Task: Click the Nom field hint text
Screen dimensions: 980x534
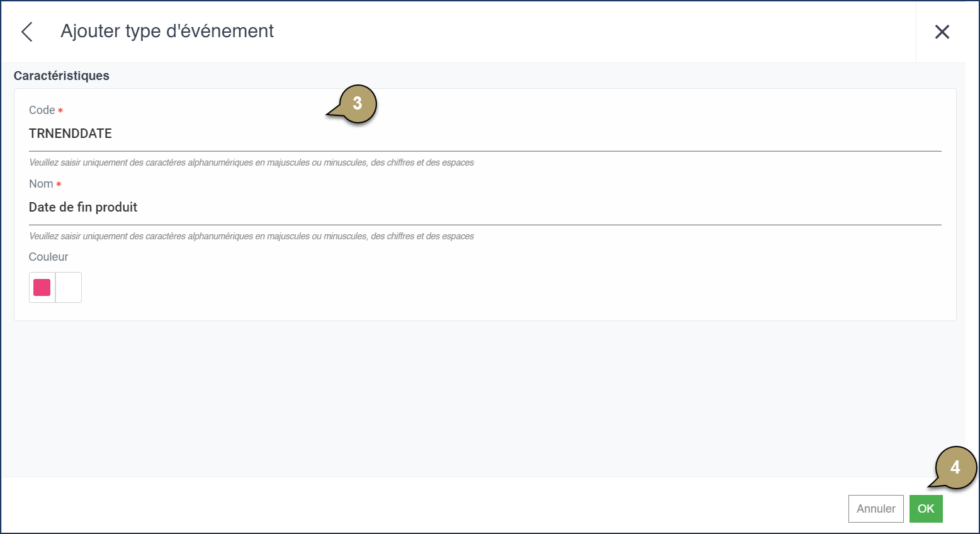Action: tap(251, 236)
